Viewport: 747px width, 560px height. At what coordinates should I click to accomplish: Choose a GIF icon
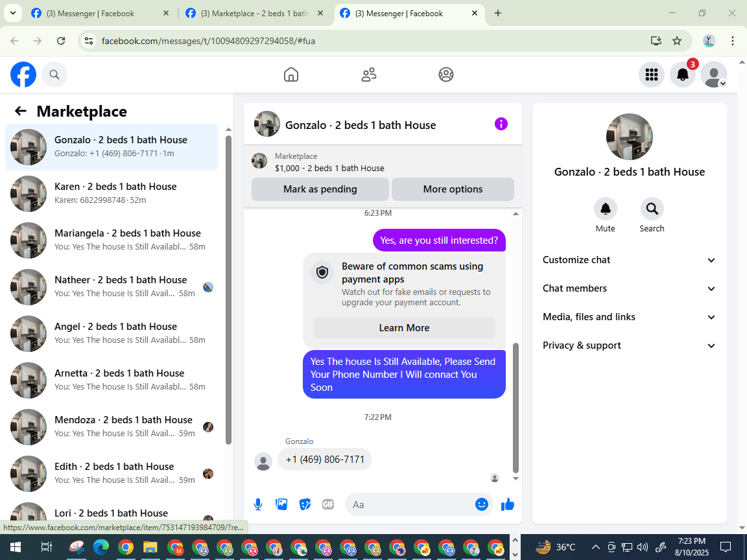click(328, 504)
